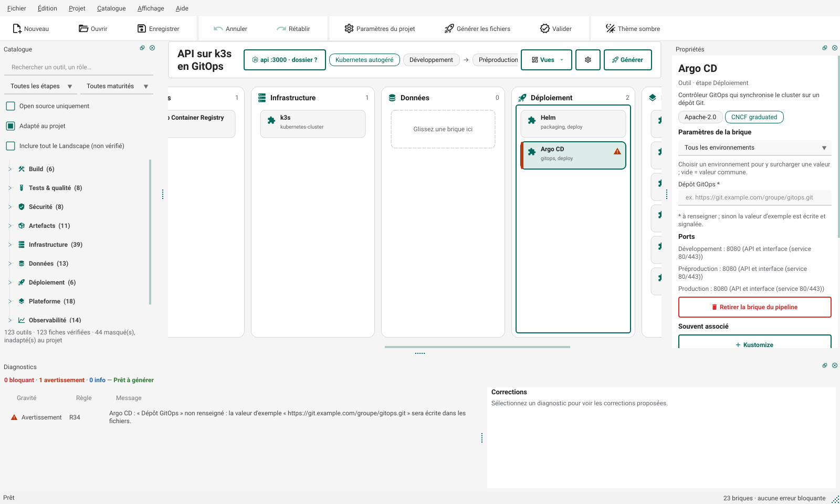Open the Vues dropdown
840x504 pixels.
click(x=547, y=60)
